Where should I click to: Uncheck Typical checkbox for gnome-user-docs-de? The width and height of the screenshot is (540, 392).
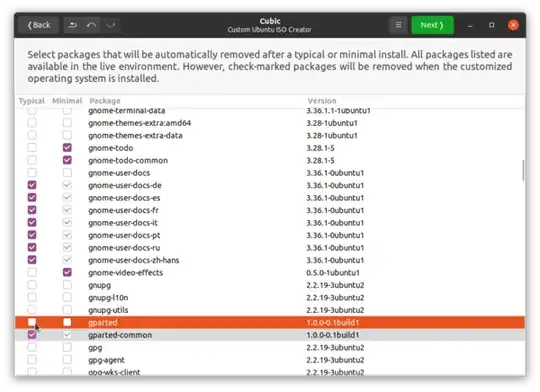32,185
